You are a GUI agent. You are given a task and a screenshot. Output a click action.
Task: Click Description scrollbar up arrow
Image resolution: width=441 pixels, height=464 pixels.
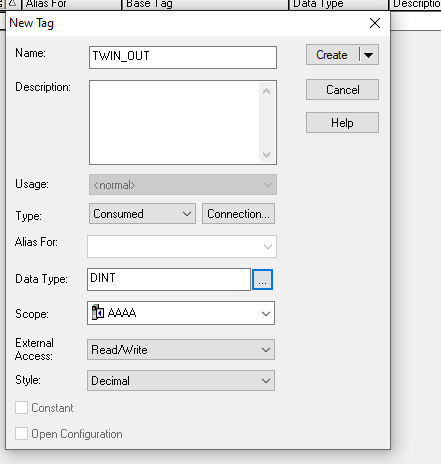266,91
